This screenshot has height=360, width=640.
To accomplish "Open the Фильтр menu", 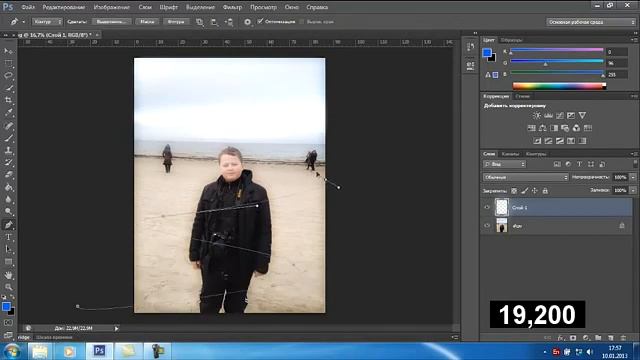I will click(x=232, y=7).
